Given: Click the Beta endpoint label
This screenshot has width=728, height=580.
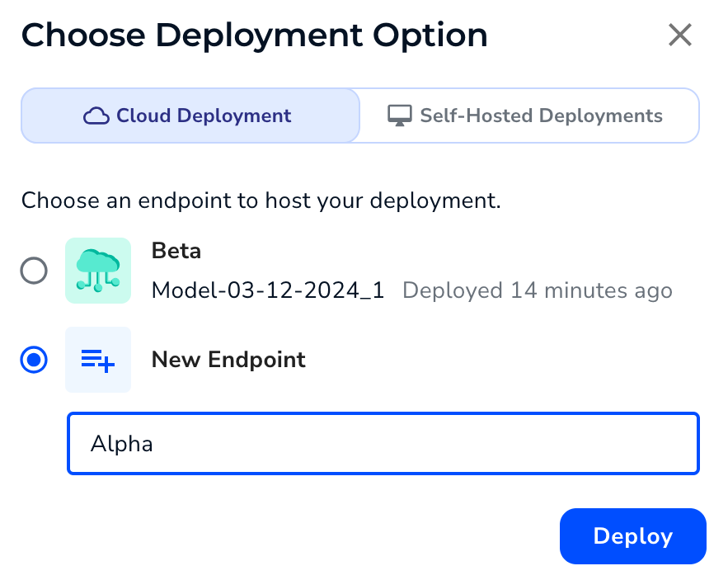Looking at the screenshot, I should (176, 251).
